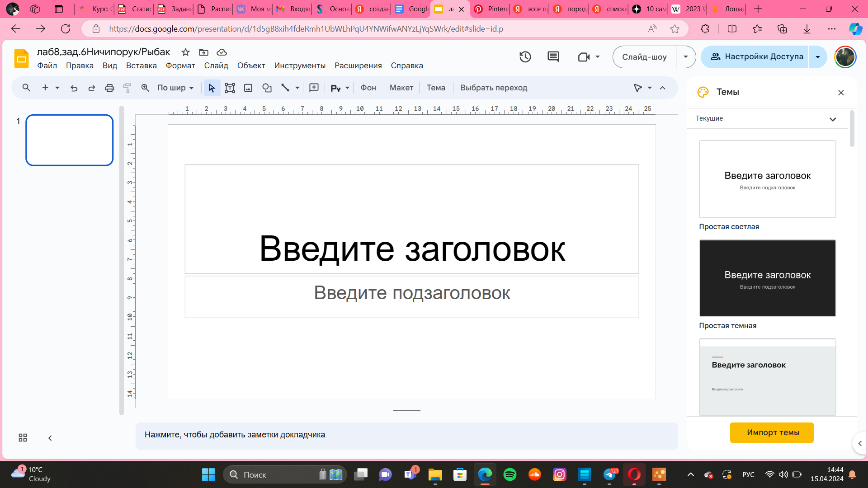The height and width of the screenshot is (488, 868).
Task: Open the input tools dropdown arrow
Action: coord(347,88)
